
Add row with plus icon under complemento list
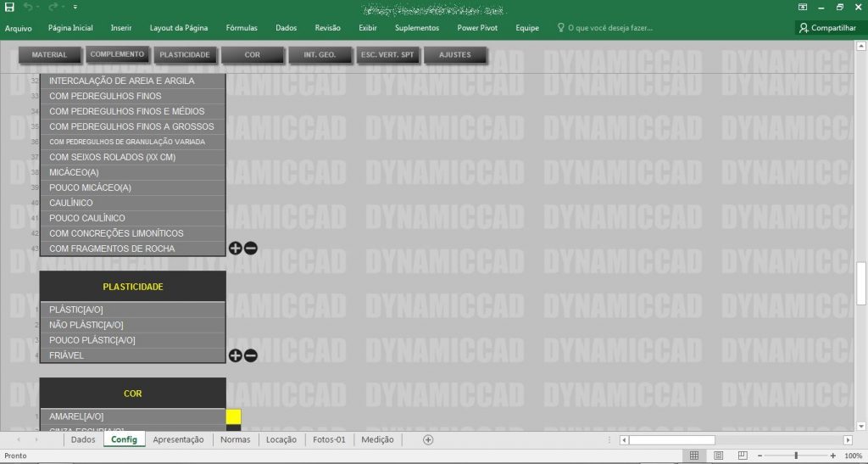click(x=236, y=248)
